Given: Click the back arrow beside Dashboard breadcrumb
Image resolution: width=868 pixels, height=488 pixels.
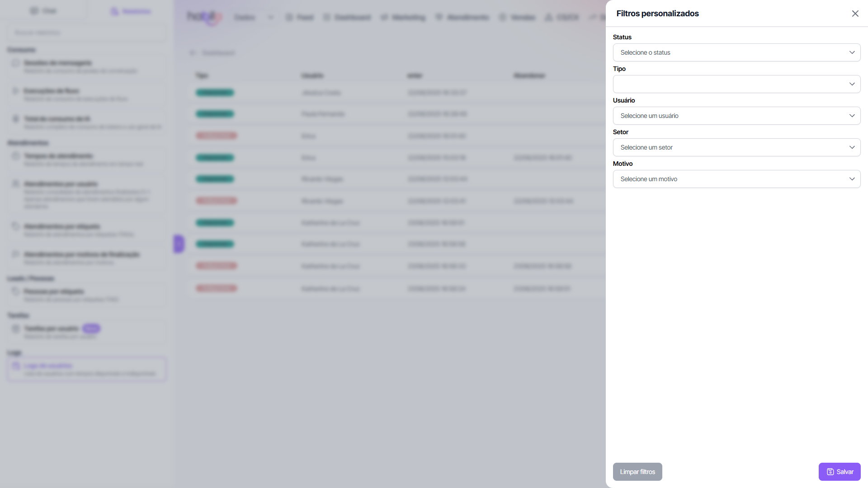Looking at the screenshot, I should tap(192, 53).
